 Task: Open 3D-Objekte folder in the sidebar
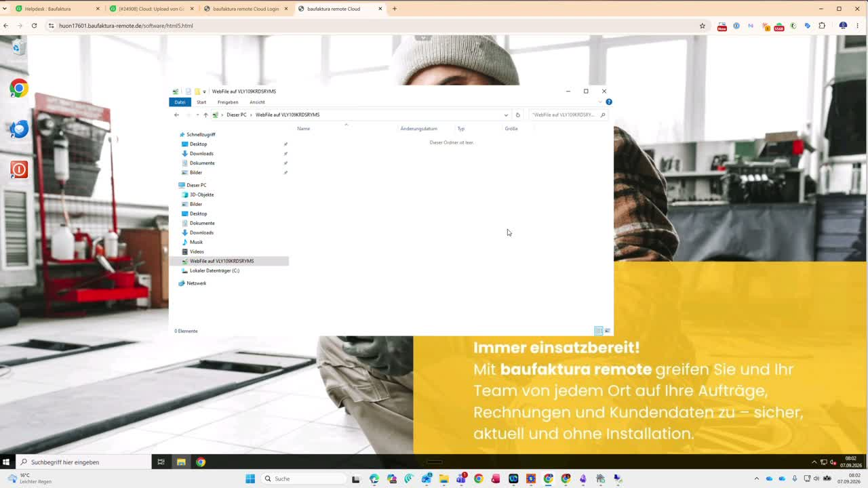[201, 195]
